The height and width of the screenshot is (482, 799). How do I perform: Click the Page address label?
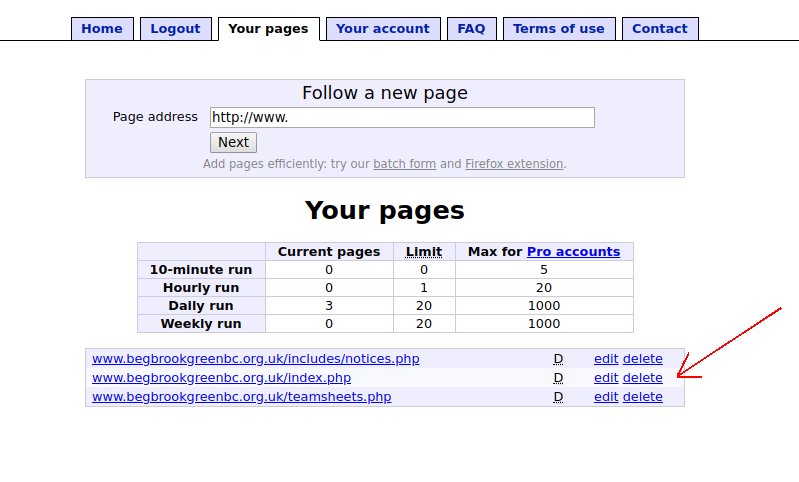[x=155, y=117]
